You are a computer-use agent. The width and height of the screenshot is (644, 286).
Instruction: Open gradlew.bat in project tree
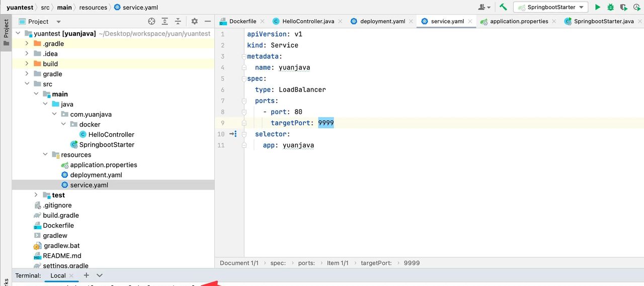pos(61,246)
